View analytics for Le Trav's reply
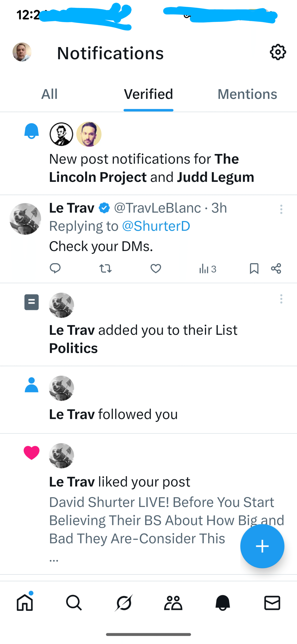The height and width of the screenshot is (644, 297). 208,269
